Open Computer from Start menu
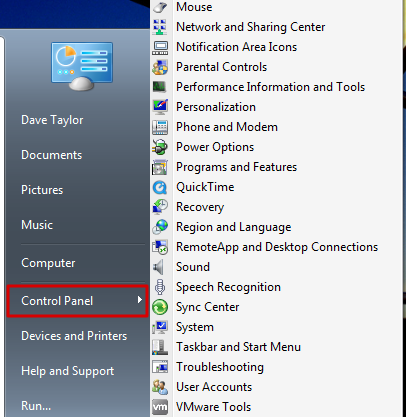This screenshot has height=417, width=406. point(48,263)
